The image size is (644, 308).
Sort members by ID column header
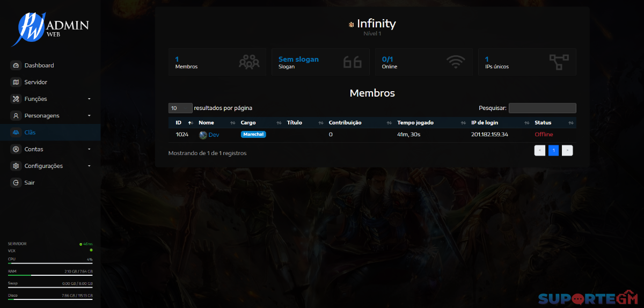pos(179,122)
